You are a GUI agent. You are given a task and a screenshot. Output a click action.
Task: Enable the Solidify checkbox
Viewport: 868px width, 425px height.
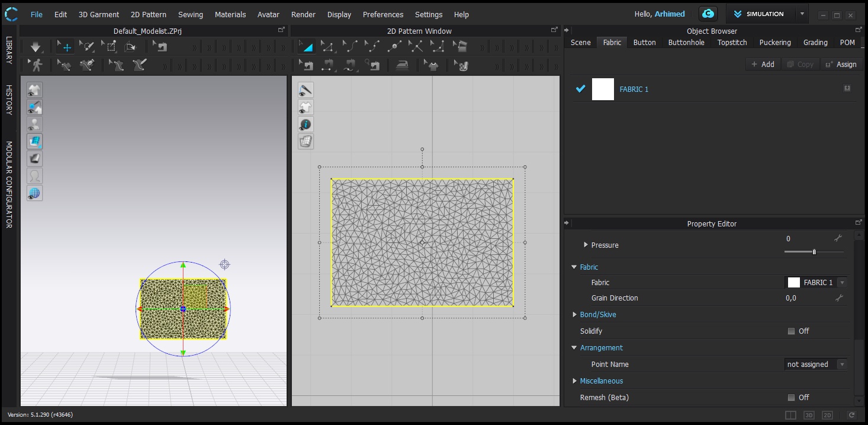791,331
